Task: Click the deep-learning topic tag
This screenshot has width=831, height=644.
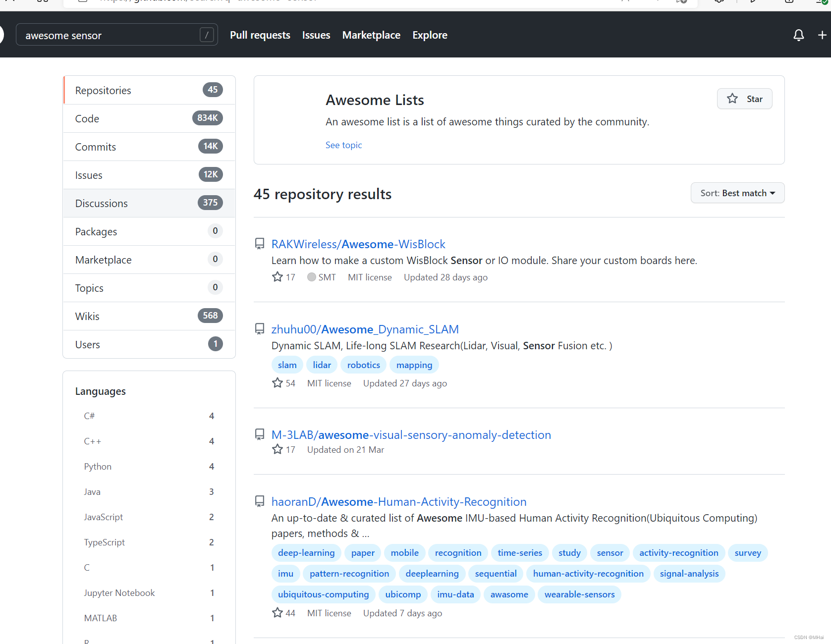Action: [x=306, y=552]
